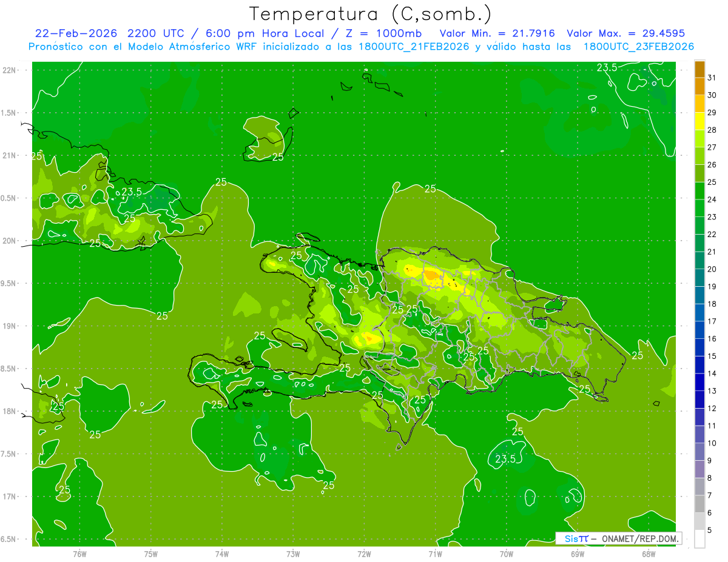The image size is (728, 562).
Task: Click the 'ONAMET/REP.DOM.' credit label
Action: pos(641,538)
